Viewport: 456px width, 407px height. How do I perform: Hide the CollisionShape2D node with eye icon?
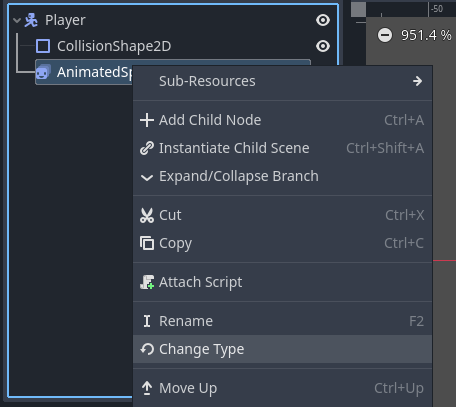(323, 46)
